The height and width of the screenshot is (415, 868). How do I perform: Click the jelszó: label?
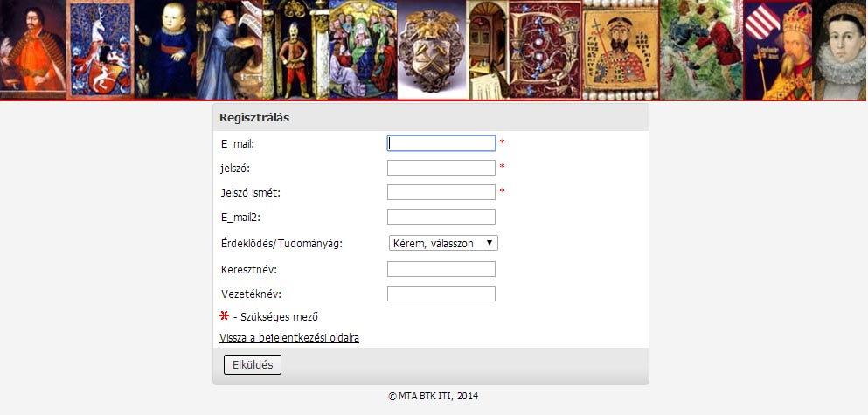(235, 169)
